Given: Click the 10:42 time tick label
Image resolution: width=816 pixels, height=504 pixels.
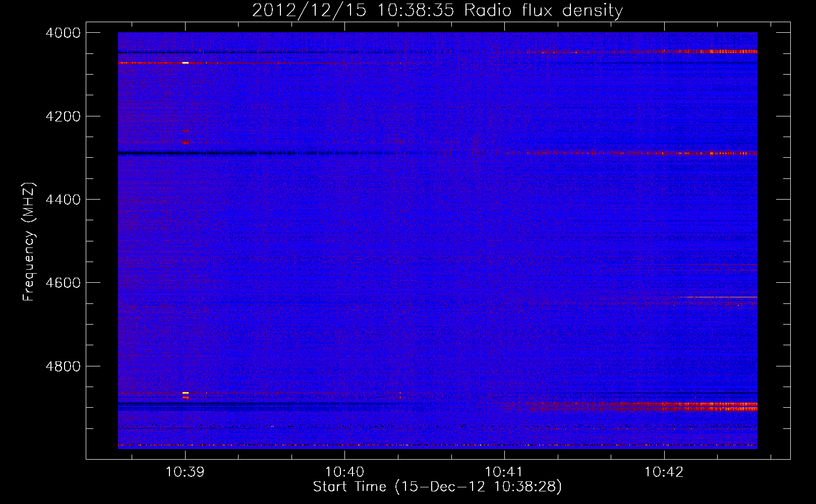Looking at the screenshot, I should pyautogui.click(x=664, y=472).
